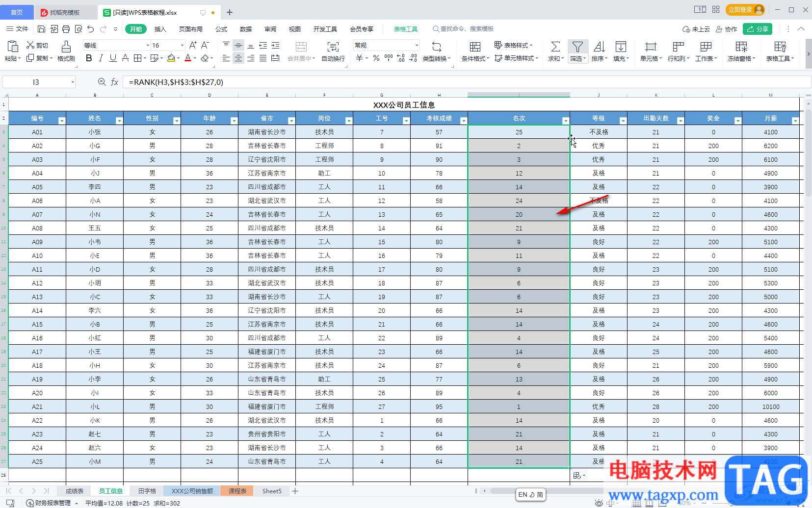812x508 pixels.
Task: Click the fx insert function icon
Action: tap(114, 82)
